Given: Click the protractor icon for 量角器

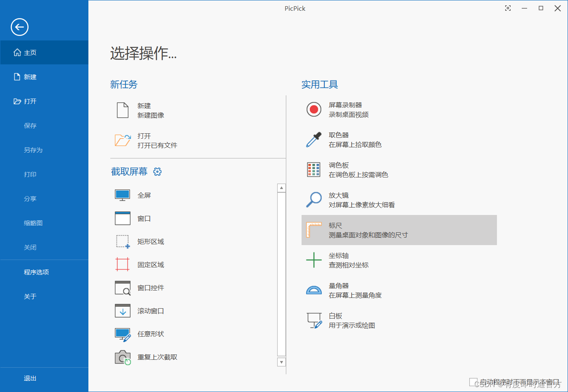Looking at the screenshot, I should (314, 290).
